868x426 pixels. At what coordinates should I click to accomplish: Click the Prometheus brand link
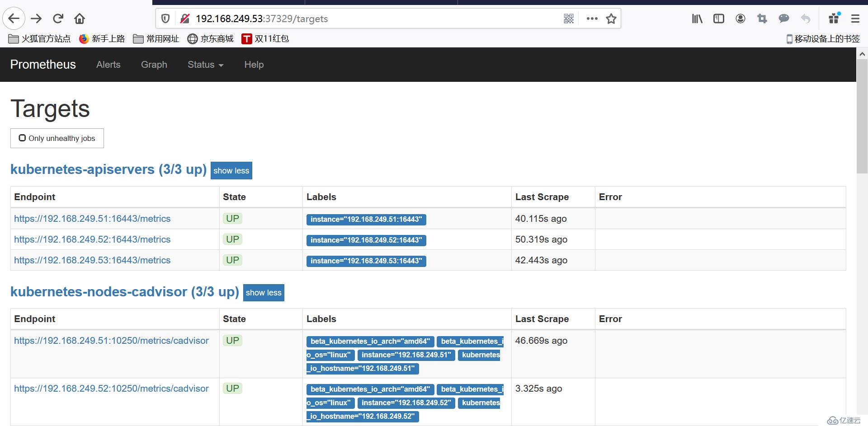43,65
